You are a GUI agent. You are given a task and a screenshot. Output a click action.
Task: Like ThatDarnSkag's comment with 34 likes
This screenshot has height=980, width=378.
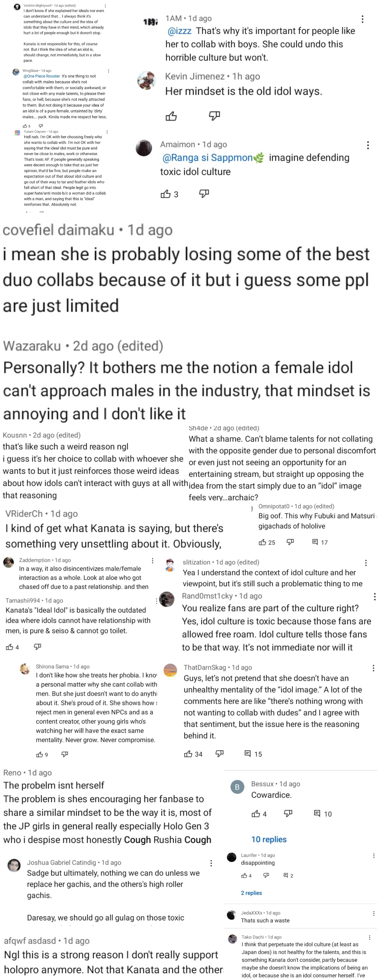[x=188, y=754]
